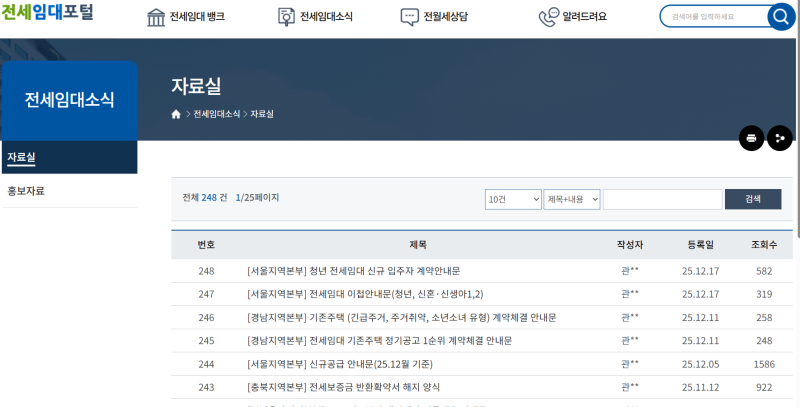The width and height of the screenshot is (800, 407).
Task: Click the share page icon
Action: (x=780, y=138)
